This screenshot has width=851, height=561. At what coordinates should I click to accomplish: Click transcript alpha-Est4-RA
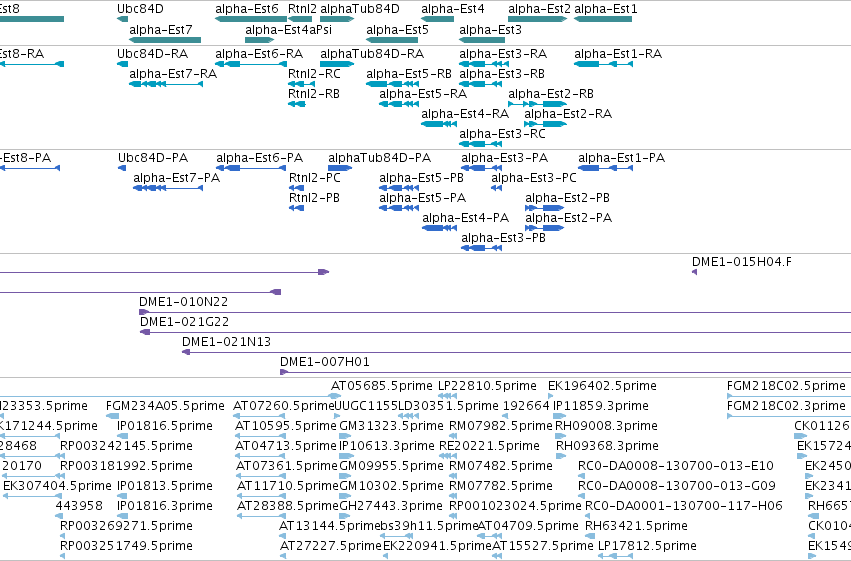click(465, 114)
